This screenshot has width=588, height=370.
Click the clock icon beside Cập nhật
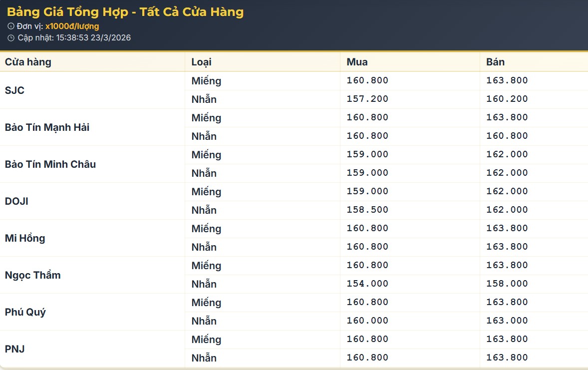11,38
